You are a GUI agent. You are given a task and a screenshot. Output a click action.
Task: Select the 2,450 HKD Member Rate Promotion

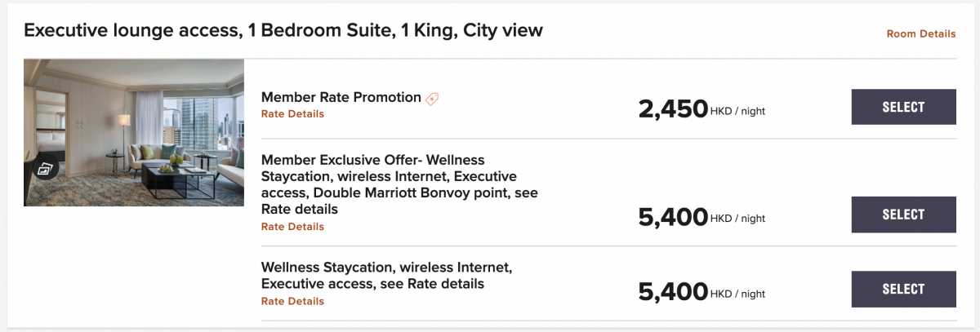[x=903, y=107]
